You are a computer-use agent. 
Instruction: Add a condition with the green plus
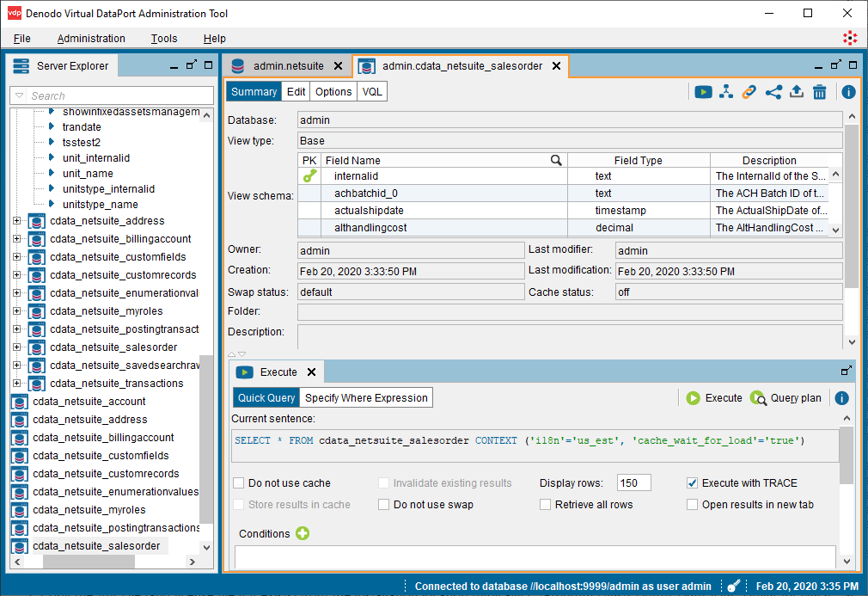303,533
